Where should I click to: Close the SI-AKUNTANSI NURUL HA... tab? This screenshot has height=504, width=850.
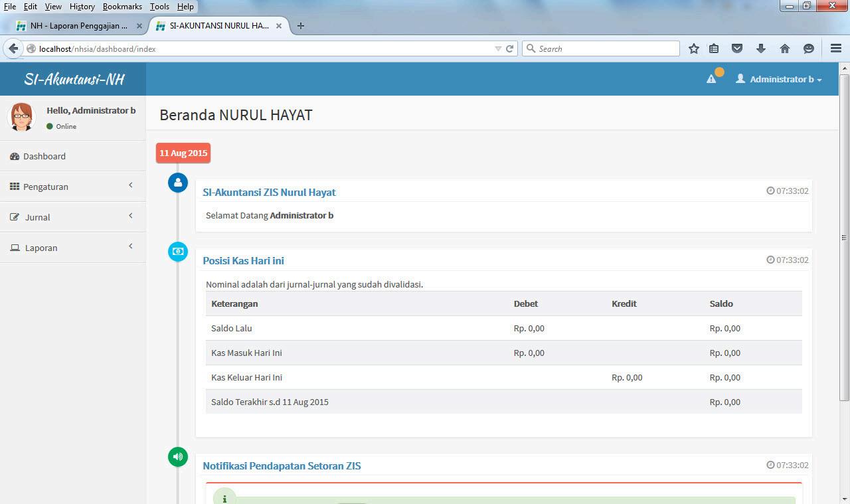pyautogui.click(x=279, y=26)
